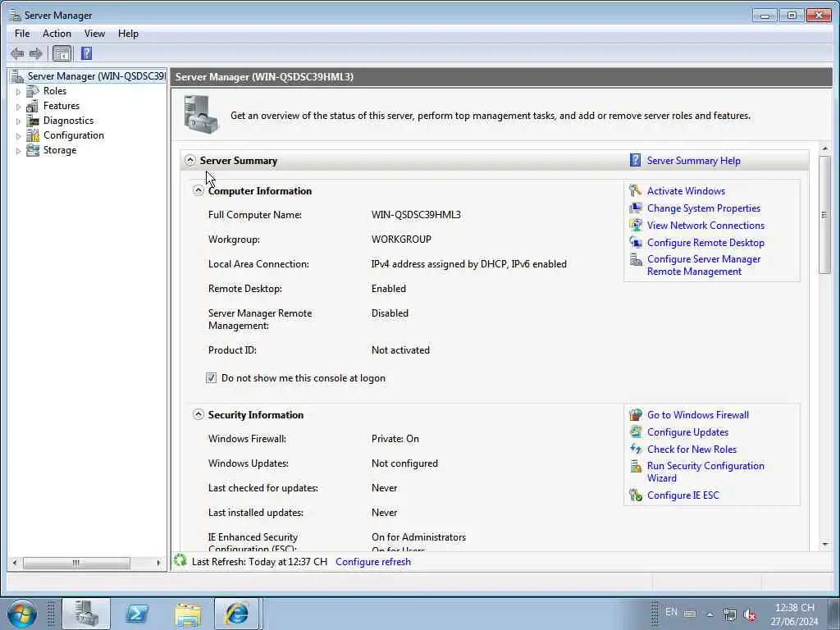Click the Configuration node icon
The image size is (840, 630).
pos(33,135)
